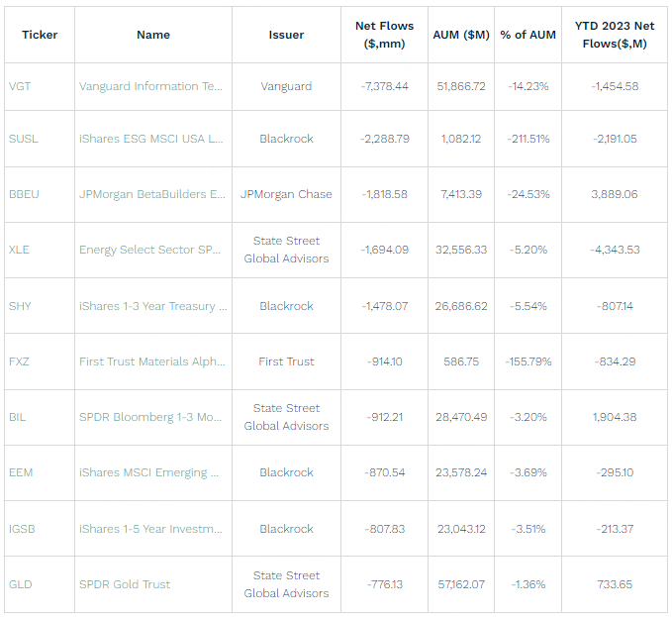This screenshot has width=672, height=617.
Task: Click the FXZ ticker
Action: pos(19,361)
